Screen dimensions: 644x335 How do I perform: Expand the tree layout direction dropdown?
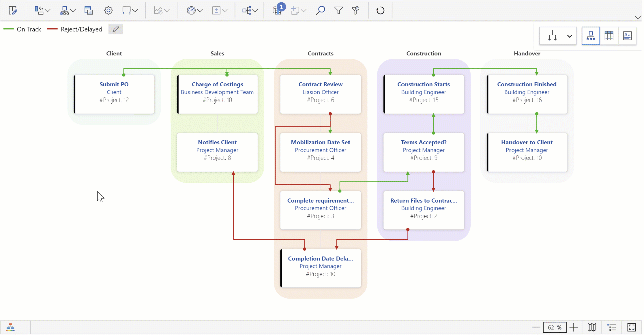tap(569, 36)
